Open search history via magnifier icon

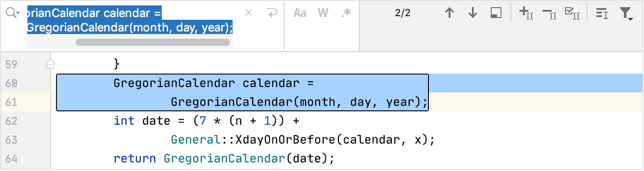pyautogui.click(x=13, y=13)
